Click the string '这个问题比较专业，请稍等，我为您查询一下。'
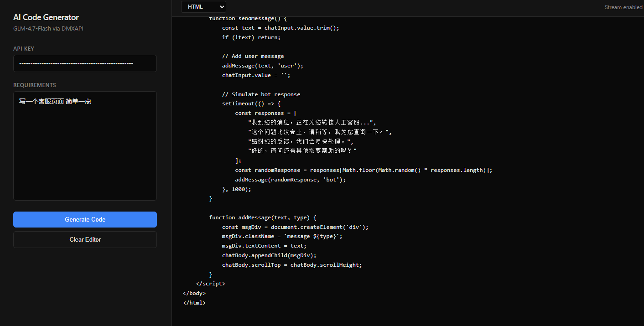 pyautogui.click(x=320, y=132)
